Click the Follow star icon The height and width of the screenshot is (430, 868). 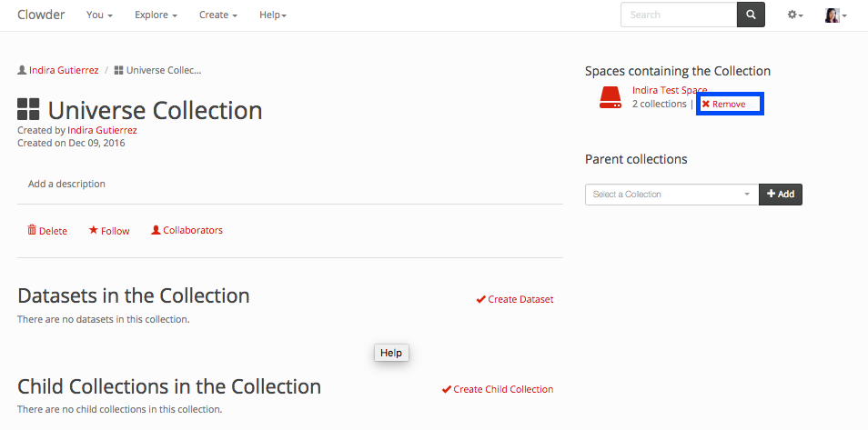click(x=93, y=230)
